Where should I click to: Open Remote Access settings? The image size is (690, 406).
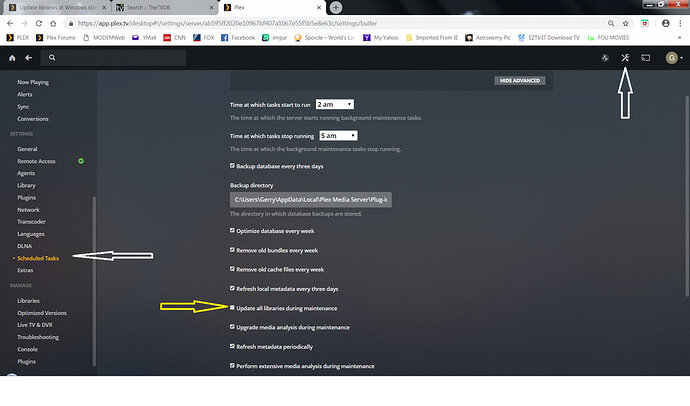coord(37,161)
